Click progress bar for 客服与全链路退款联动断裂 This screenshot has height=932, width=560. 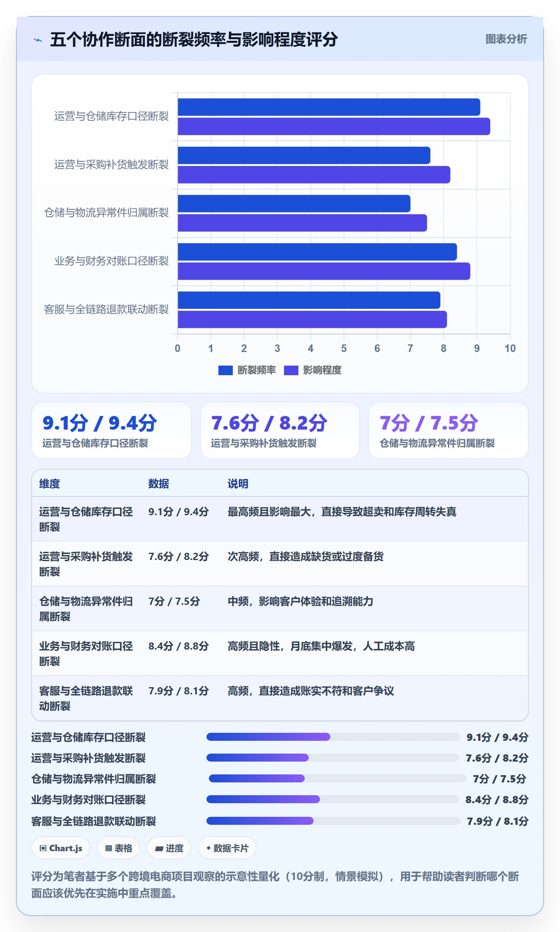pyautogui.click(x=333, y=821)
